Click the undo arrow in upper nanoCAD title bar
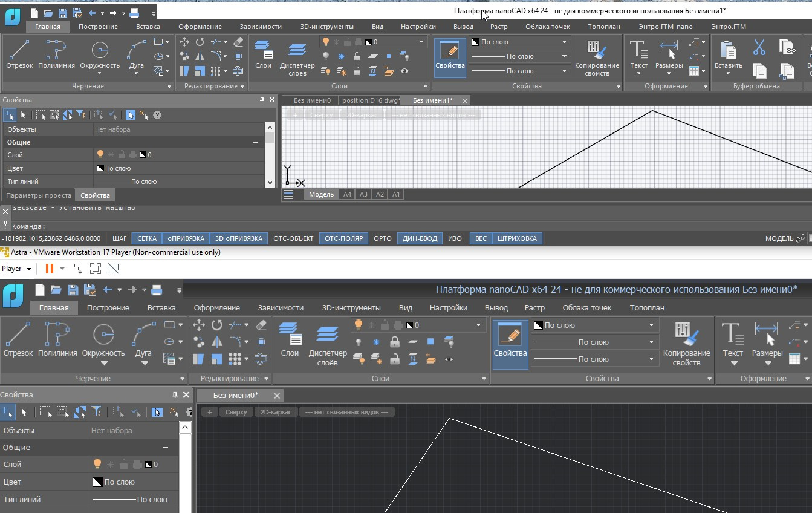 (x=93, y=13)
